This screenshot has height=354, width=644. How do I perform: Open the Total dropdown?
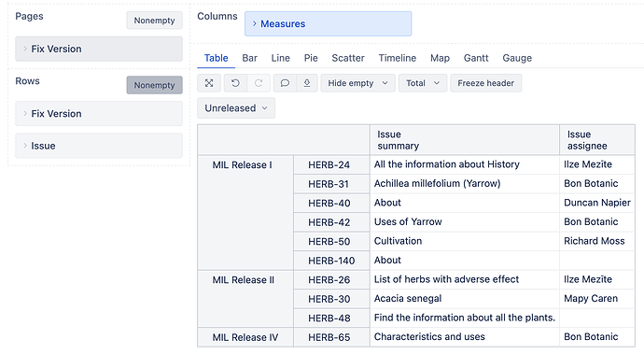pyautogui.click(x=423, y=83)
